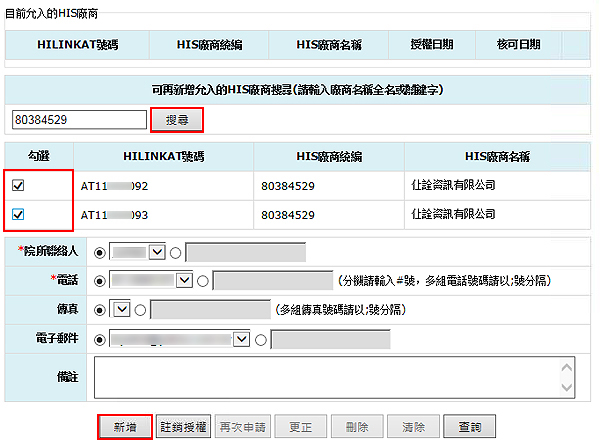Select the manual text radio for 電話
Viewport: 600px width, 447px height.
pyautogui.click(x=203, y=281)
